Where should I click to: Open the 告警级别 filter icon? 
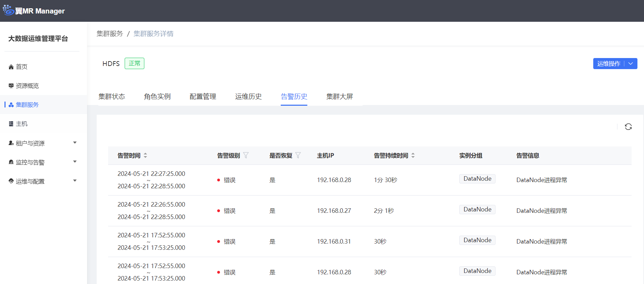click(x=246, y=155)
